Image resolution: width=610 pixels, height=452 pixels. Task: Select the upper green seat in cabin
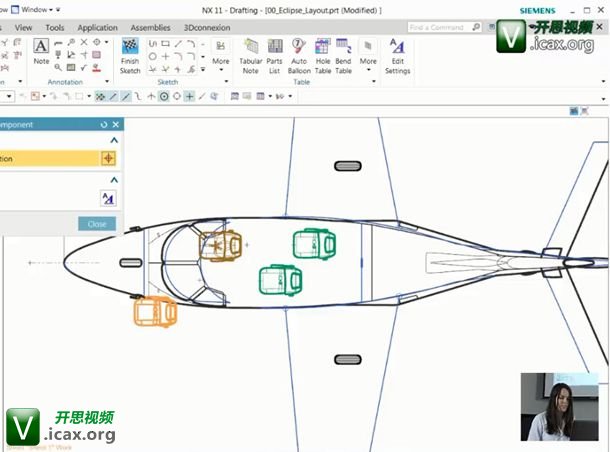pos(314,244)
